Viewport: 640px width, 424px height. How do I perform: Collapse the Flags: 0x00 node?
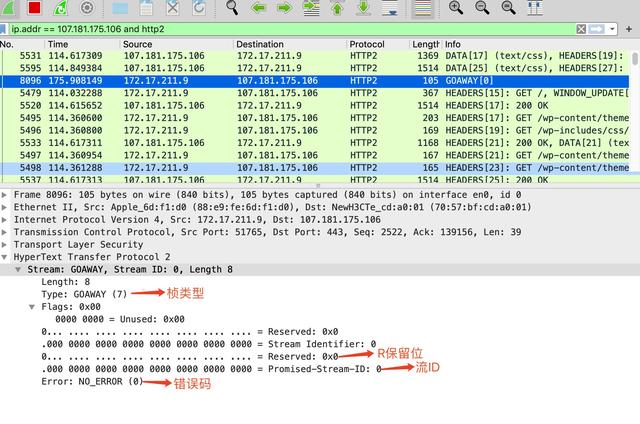tap(32, 307)
